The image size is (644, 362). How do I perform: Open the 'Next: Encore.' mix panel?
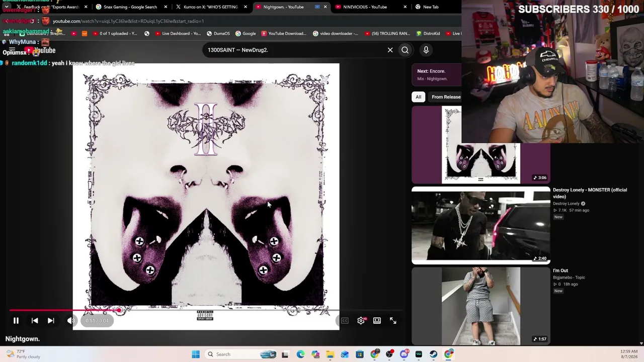(436, 74)
